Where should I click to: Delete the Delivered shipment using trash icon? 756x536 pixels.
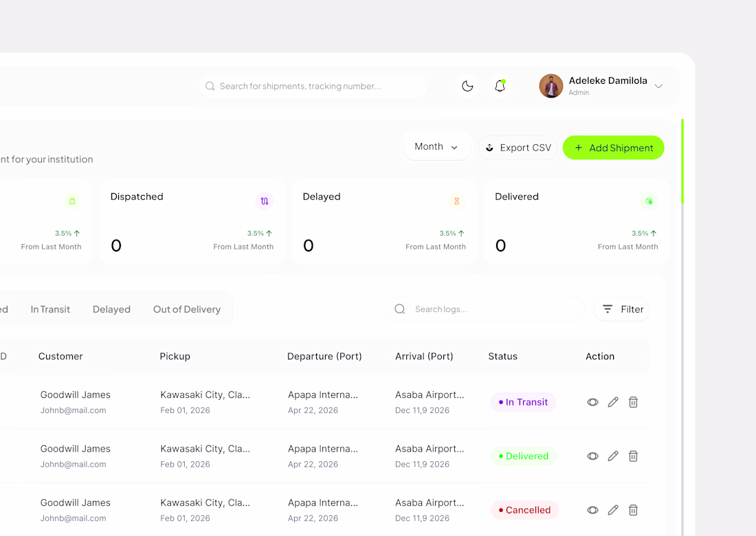click(634, 456)
